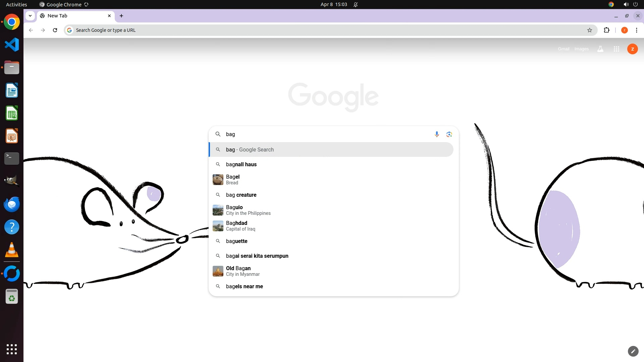Image resolution: width=644 pixels, height=362 pixels.
Task: Click the Google account avatar on page
Action: coord(632,49)
